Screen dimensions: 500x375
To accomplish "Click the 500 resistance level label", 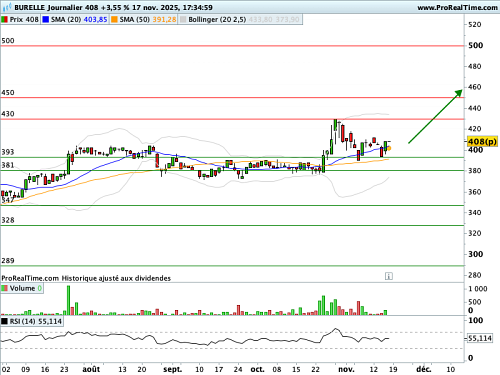I will [8, 41].
